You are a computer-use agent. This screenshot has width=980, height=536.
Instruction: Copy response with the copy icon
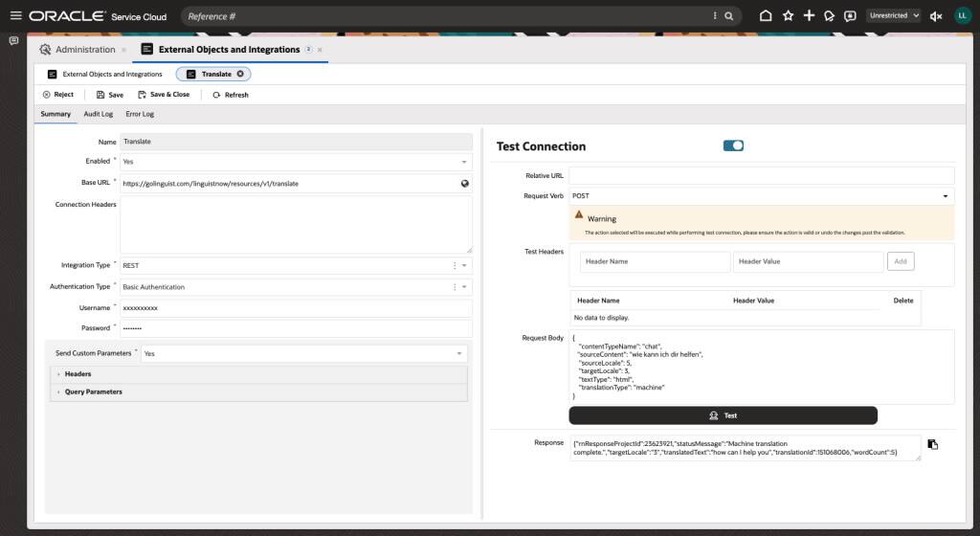pos(932,444)
